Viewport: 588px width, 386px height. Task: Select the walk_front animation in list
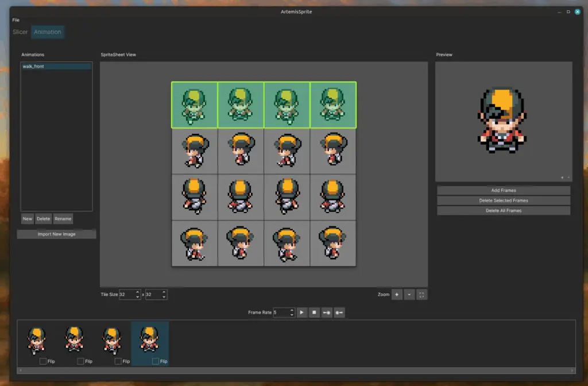tap(56, 67)
